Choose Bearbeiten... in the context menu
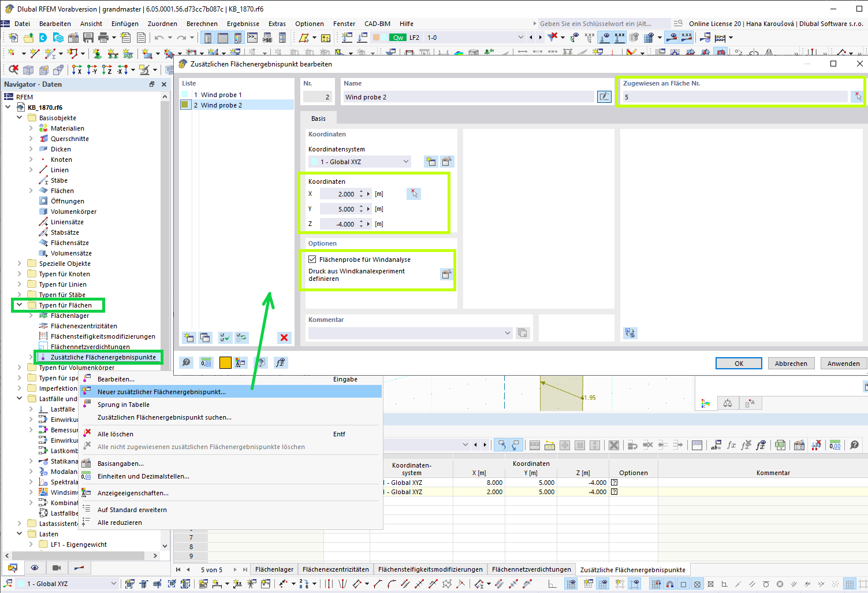This screenshot has width=868, height=593. [x=231, y=379]
